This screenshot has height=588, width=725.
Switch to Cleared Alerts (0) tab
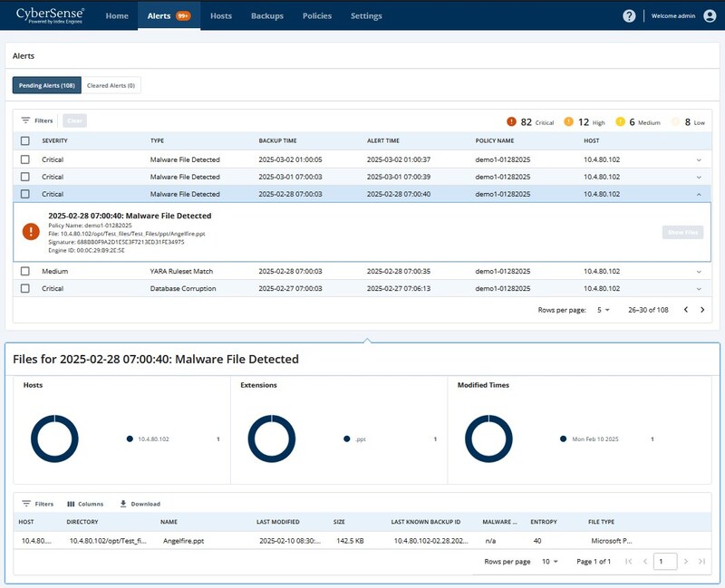[x=111, y=85]
